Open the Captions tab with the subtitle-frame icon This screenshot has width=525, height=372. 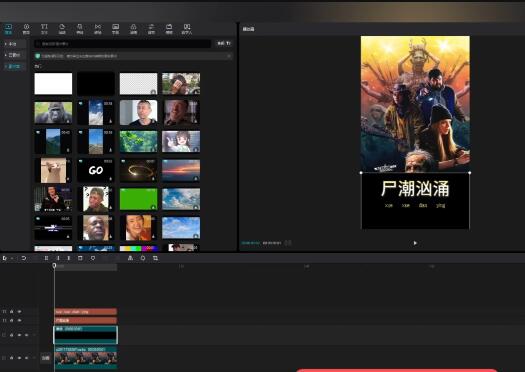click(116, 29)
